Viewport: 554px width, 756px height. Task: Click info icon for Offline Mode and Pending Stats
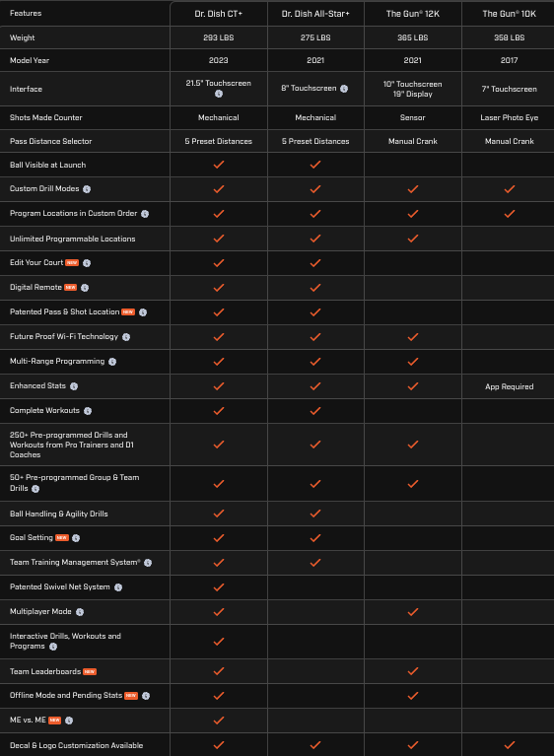[146, 696]
